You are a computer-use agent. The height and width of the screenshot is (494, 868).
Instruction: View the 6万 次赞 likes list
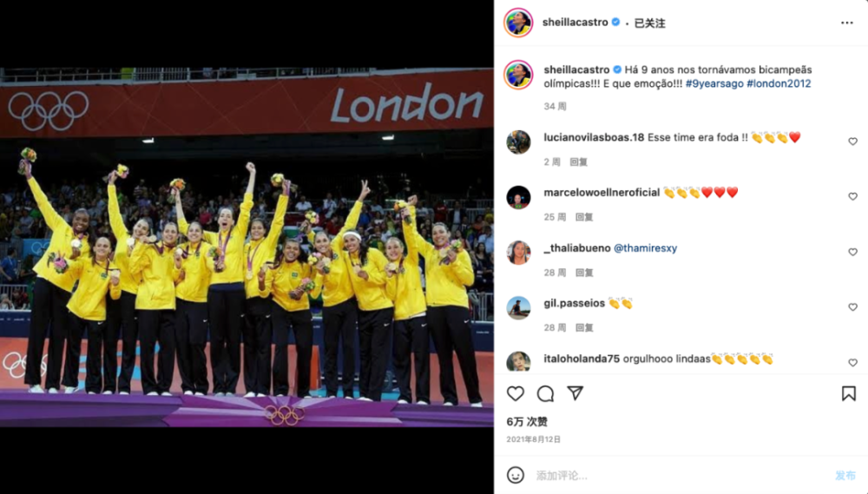point(527,422)
